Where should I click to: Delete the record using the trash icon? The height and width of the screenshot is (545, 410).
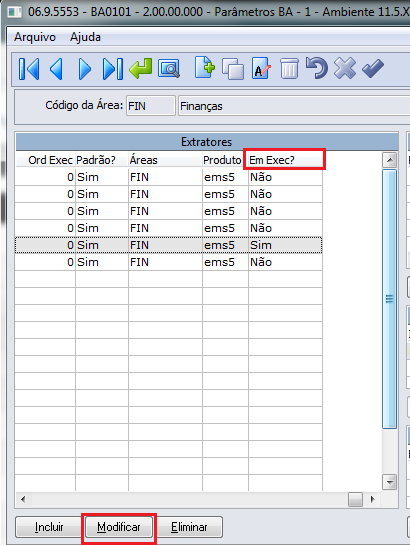(x=289, y=68)
